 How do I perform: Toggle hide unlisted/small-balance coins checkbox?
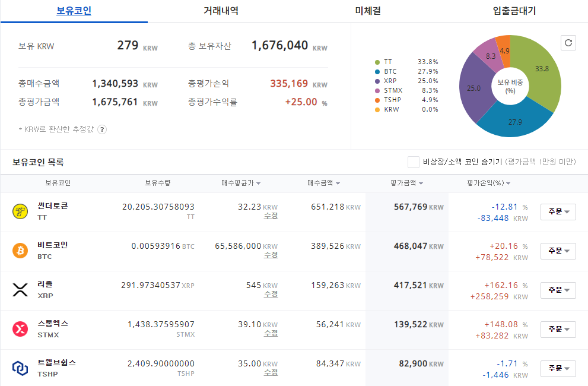click(413, 162)
